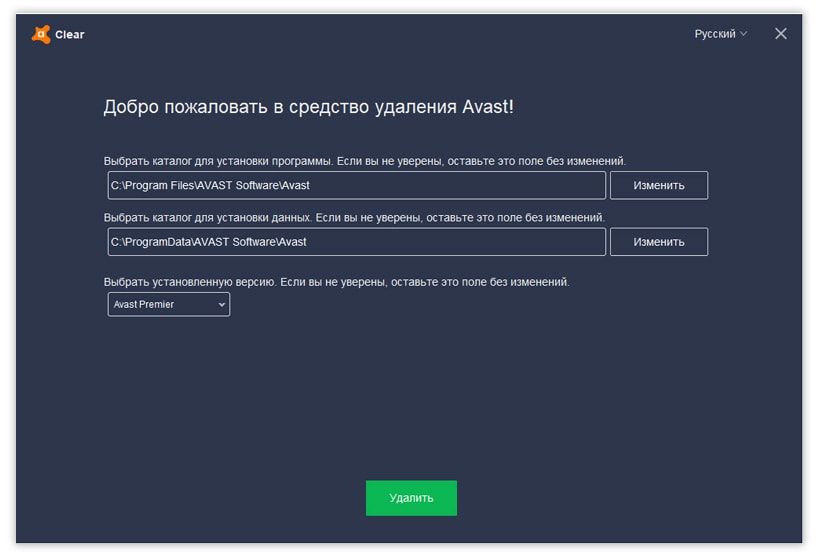Click Изменить next to ProgramData path
Image resolution: width=820 pixels, height=559 pixels.
click(658, 242)
